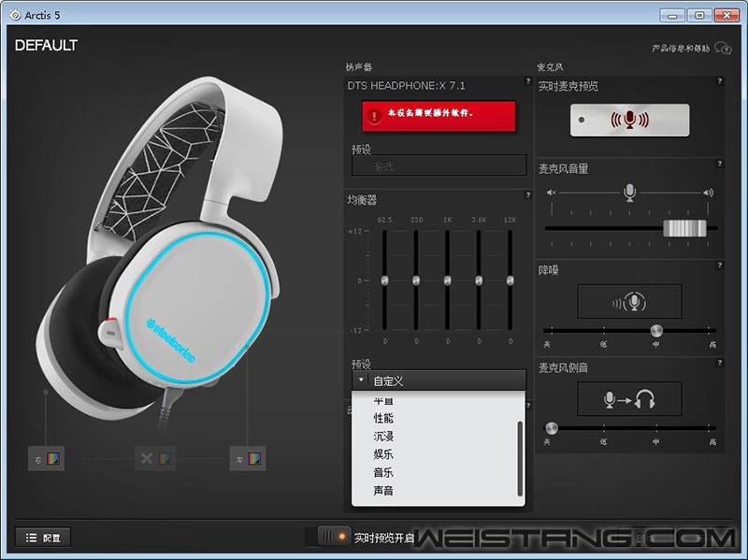Click the 250 Hz equalizer slider handle

pyautogui.click(x=416, y=280)
